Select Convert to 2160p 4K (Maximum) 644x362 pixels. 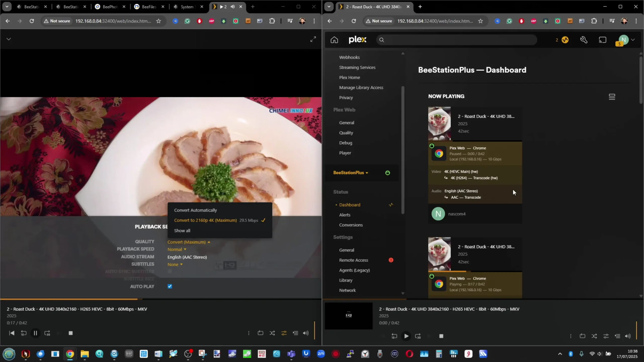coord(220,220)
